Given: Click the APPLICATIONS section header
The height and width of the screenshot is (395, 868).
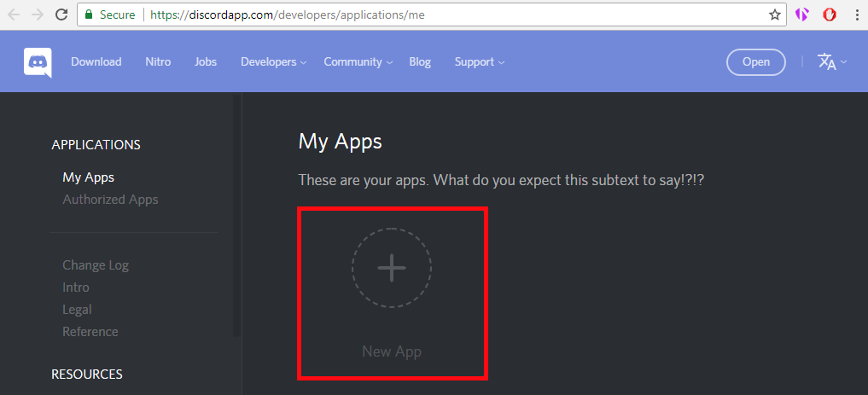Looking at the screenshot, I should click(x=96, y=145).
